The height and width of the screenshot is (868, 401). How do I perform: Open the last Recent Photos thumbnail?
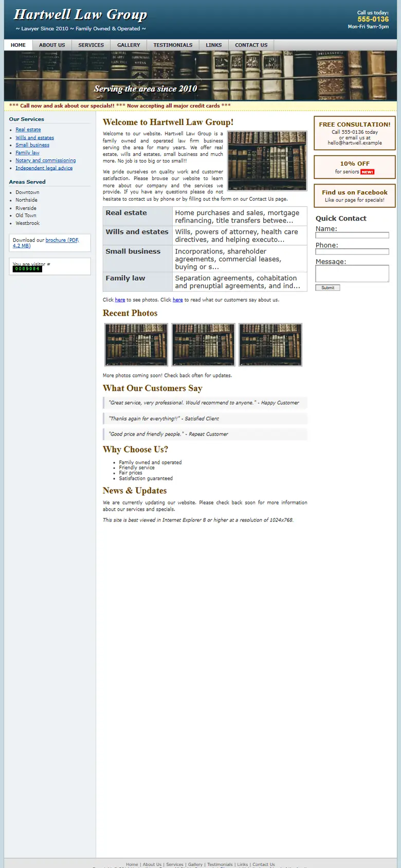(270, 345)
